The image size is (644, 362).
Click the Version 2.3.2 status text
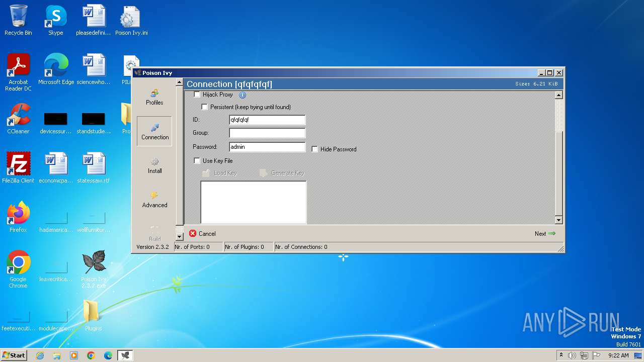pos(152,247)
